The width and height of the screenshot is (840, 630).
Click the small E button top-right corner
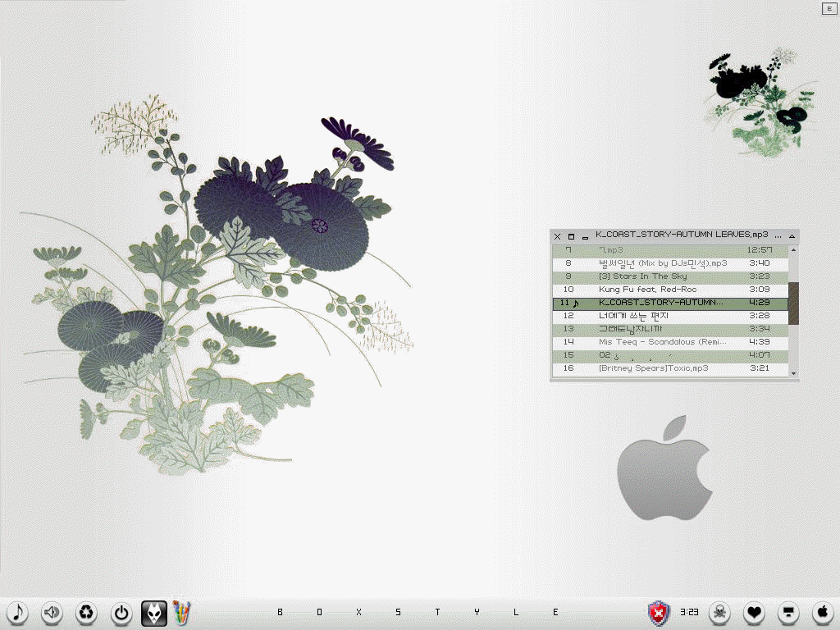coord(828,8)
